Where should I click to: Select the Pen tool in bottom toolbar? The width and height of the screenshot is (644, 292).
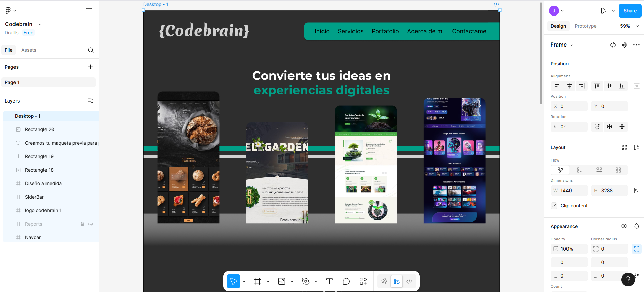pos(306,281)
